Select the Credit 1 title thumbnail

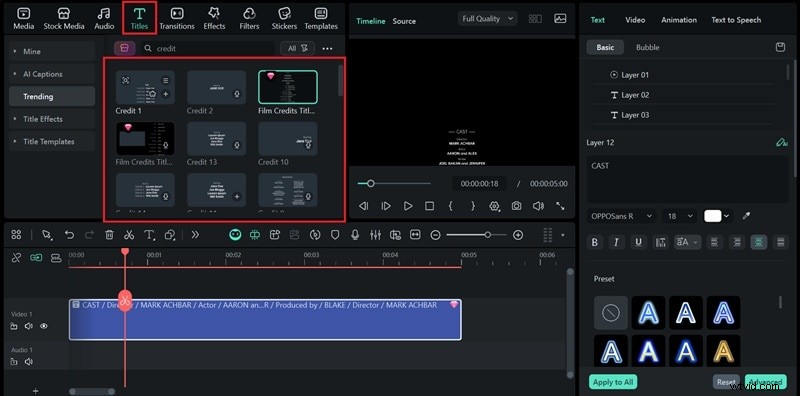pos(145,87)
